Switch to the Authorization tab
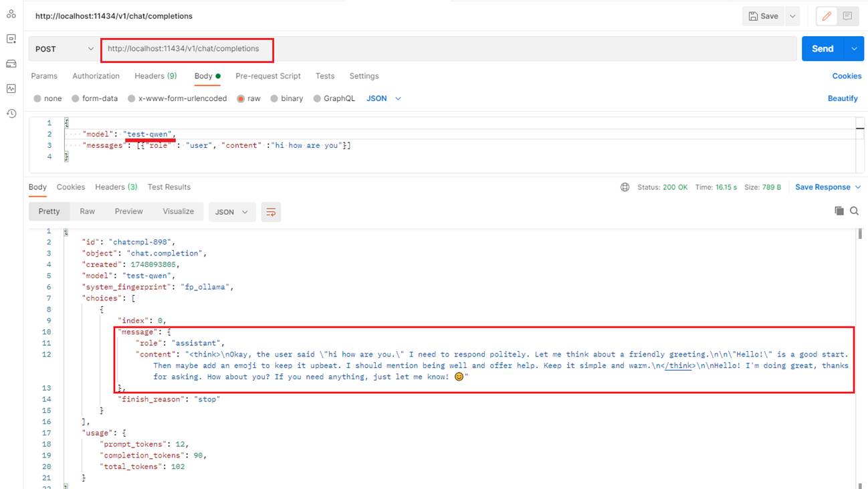868x489 pixels. click(x=96, y=76)
